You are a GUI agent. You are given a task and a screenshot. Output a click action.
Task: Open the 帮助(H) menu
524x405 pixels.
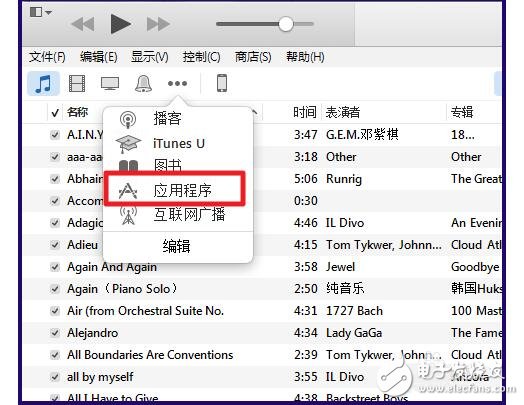pyautogui.click(x=305, y=57)
